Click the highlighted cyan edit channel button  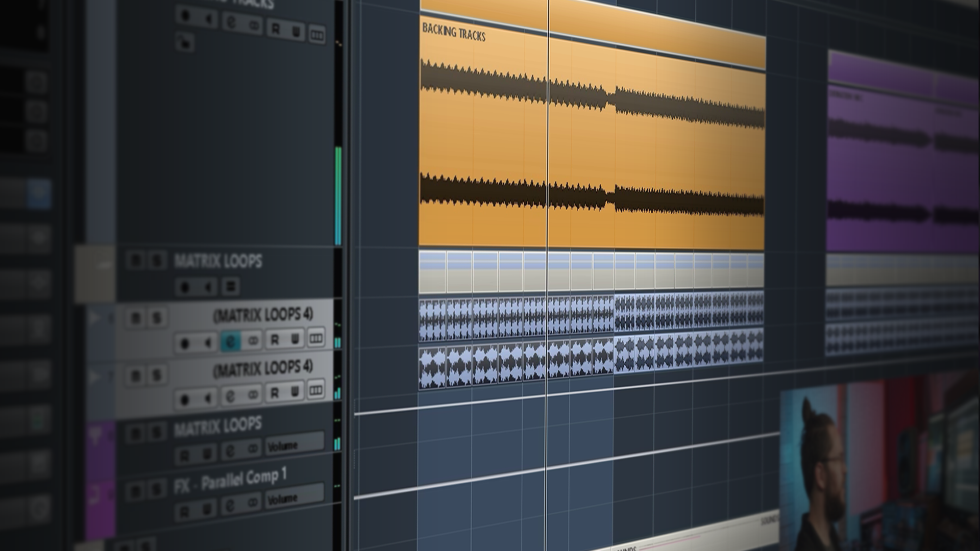[230, 341]
